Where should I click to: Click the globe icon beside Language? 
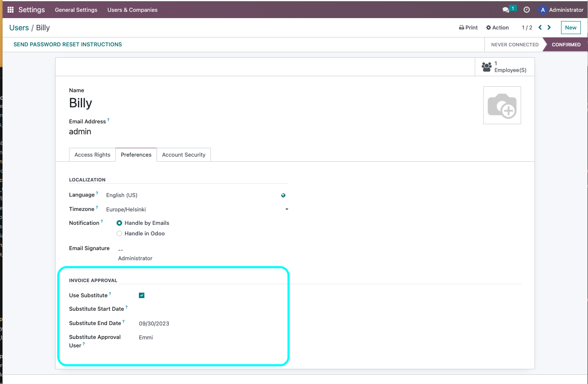point(283,195)
